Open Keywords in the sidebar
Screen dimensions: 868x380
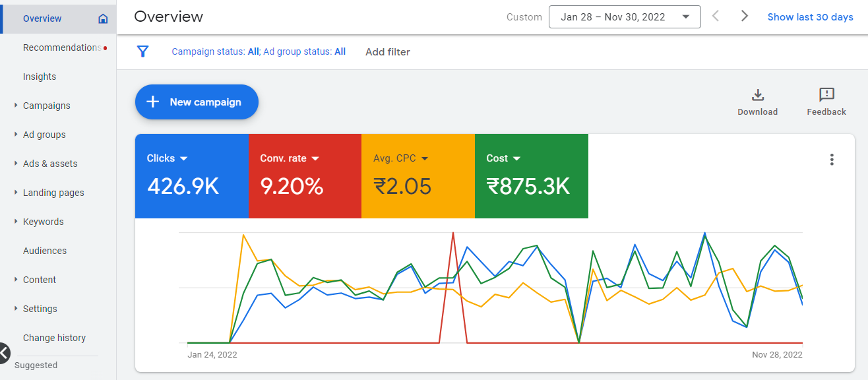click(44, 222)
